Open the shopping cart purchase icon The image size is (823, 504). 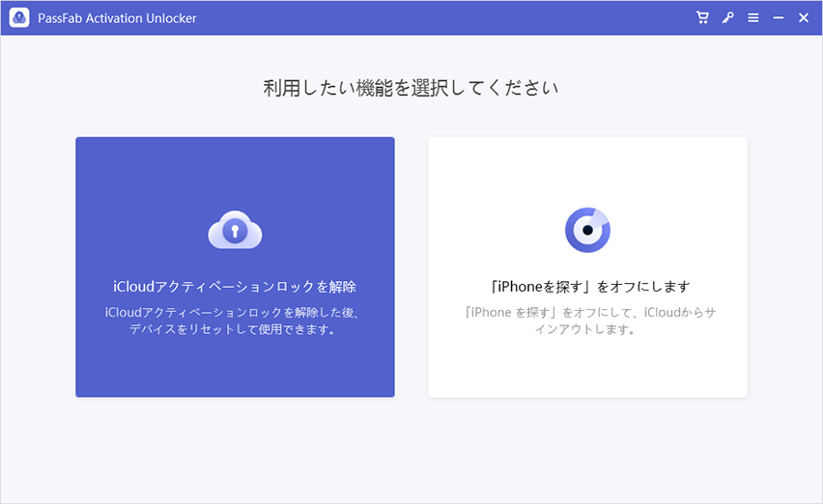[702, 17]
